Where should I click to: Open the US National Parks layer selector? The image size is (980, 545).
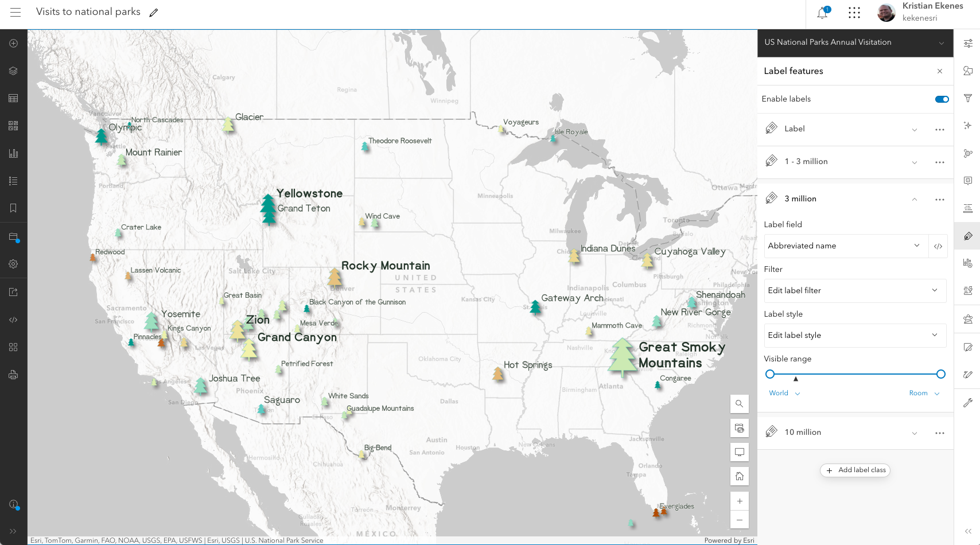click(855, 42)
